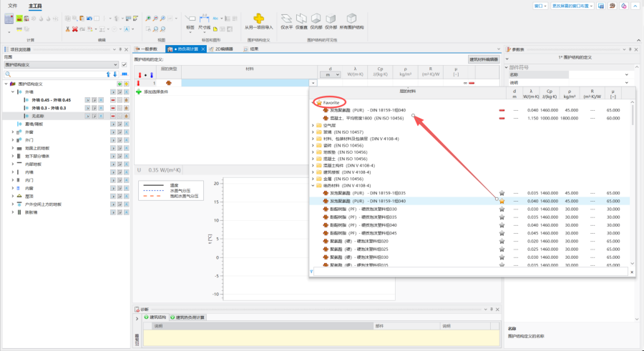Toggle the gold favorite star on the highlighted 发泡聚氨酯 040 row
Screen dimensions: 644x351
[x=502, y=202]
